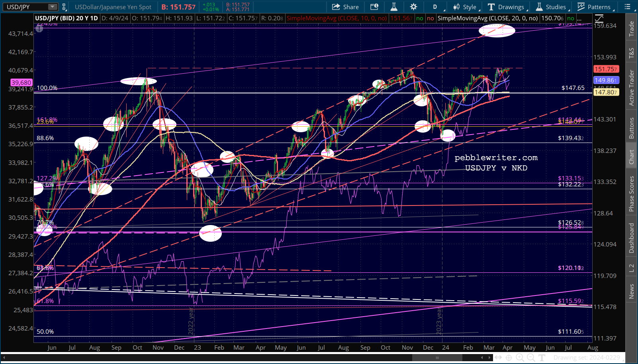Open the alert/order message icon
638x364 pixels.
[374, 7]
